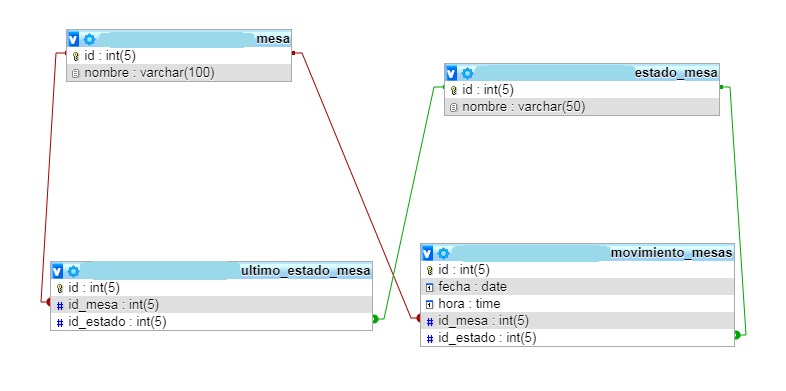Image resolution: width=786 pixels, height=391 pixels.
Task: Click green relation endpoint at movimiento_mesas id_estado
Action: [737, 335]
